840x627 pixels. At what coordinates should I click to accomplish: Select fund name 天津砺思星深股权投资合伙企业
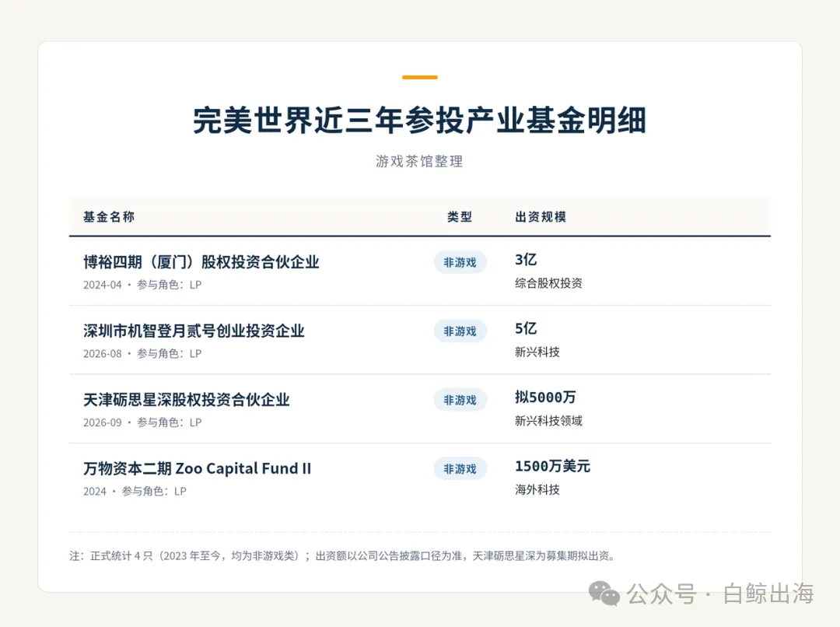pos(187,399)
